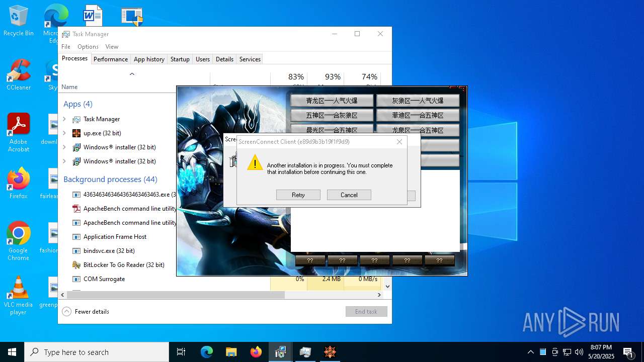Switch to the App history tab
Viewport: 644px width, 362px height.
click(x=149, y=59)
